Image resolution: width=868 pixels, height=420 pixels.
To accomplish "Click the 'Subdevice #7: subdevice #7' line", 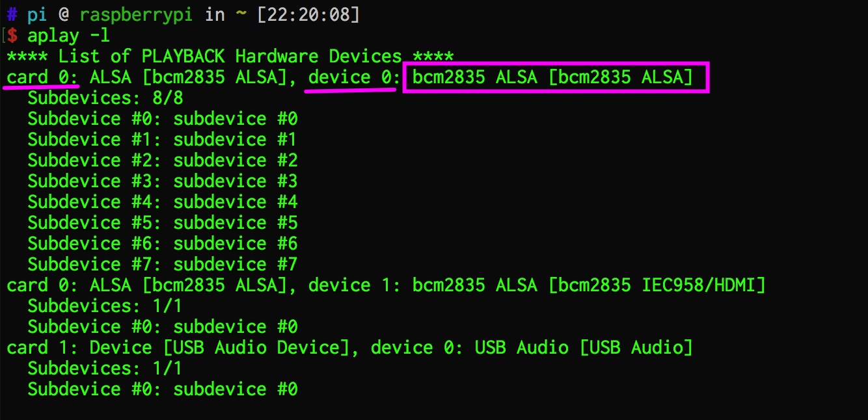I will click(x=163, y=265).
